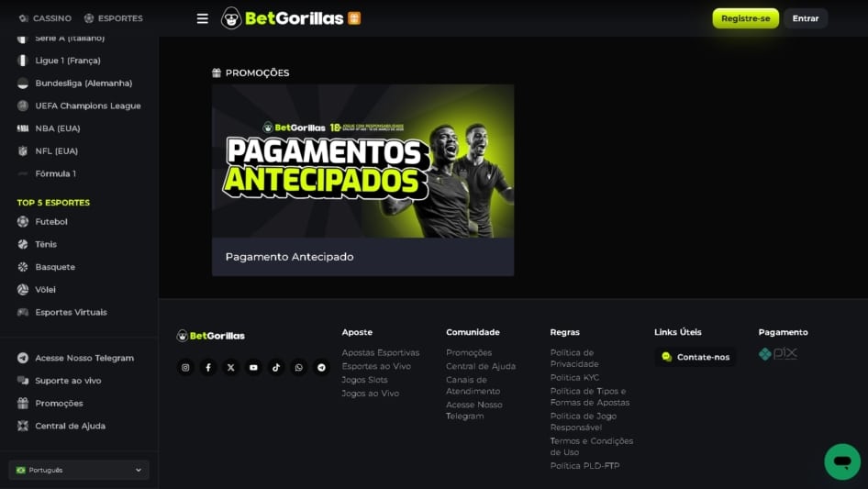Image resolution: width=868 pixels, height=489 pixels.
Task: Switch to the Cassino tab
Action: coord(45,18)
